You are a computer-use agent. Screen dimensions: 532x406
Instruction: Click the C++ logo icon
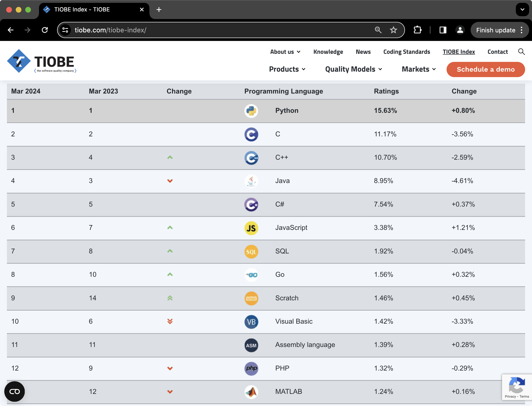tap(251, 158)
